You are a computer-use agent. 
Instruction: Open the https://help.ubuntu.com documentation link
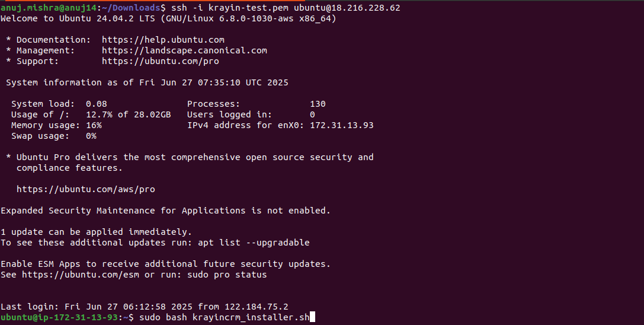coord(163,40)
